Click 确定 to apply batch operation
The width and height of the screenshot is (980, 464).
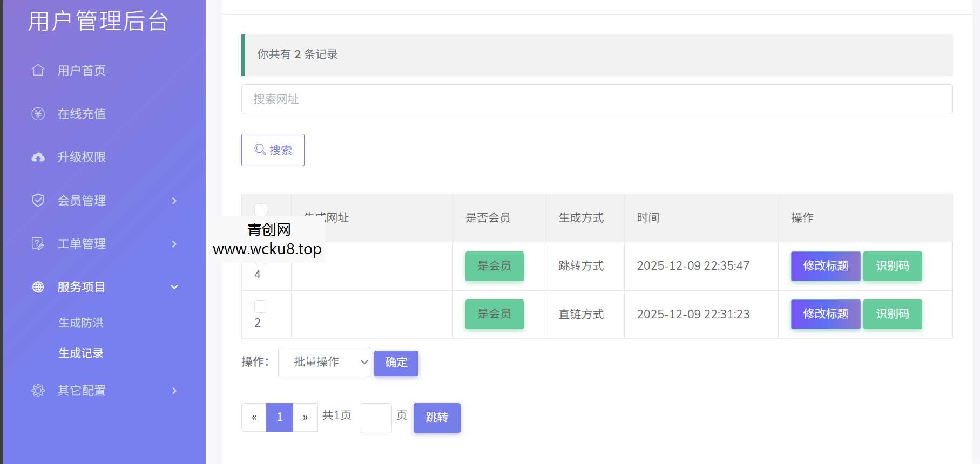(396, 363)
